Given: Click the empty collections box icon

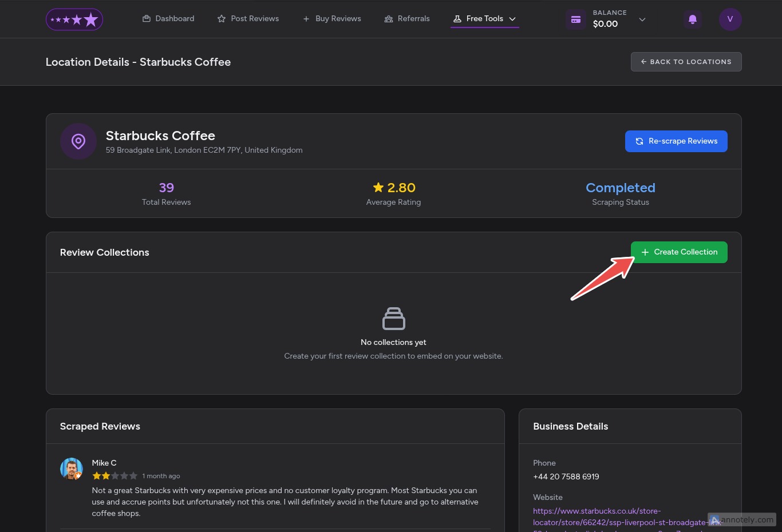Looking at the screenshot, I should click(393, 319).
